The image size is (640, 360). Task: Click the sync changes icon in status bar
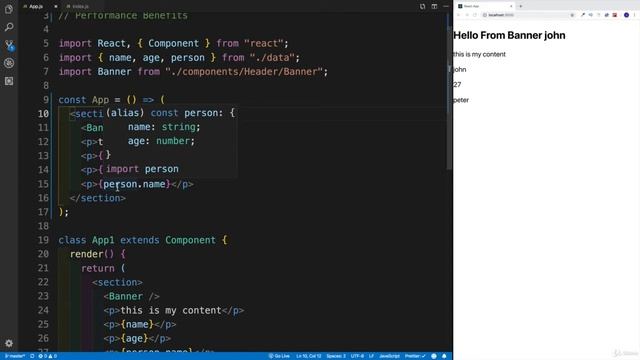[32, 356]
